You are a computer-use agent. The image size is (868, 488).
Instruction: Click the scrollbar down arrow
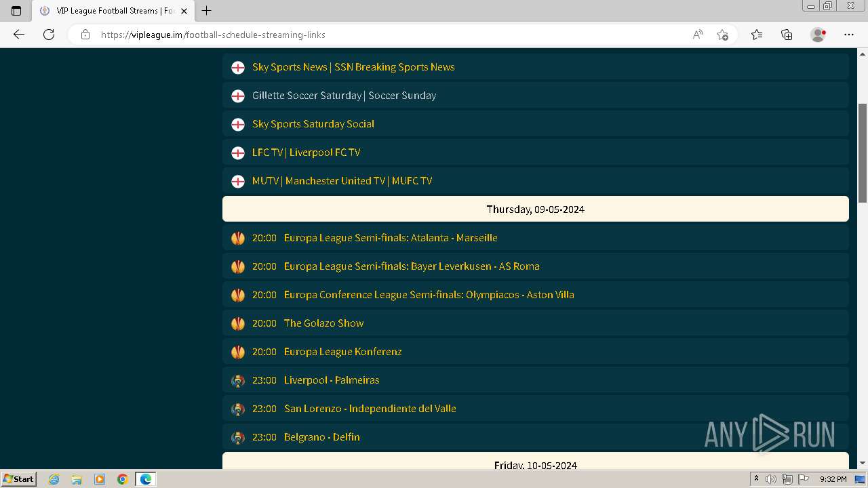[863, 463]
